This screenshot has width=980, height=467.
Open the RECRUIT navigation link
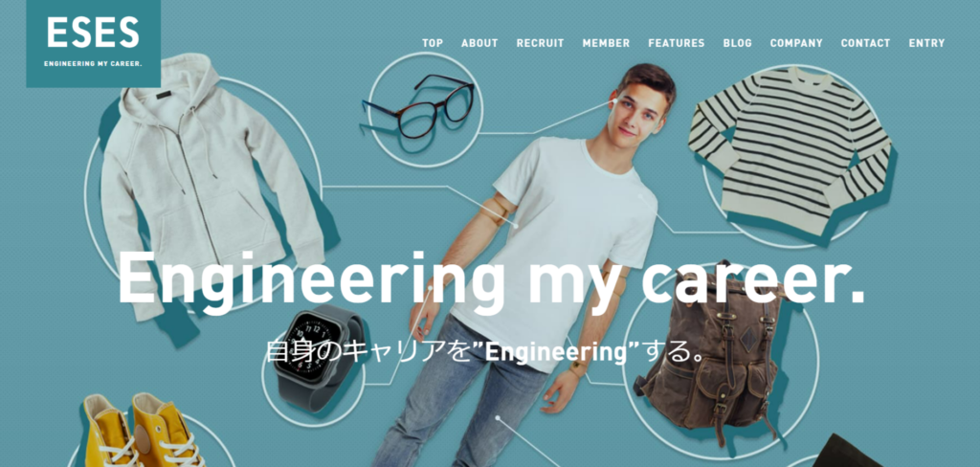point(540,43)
